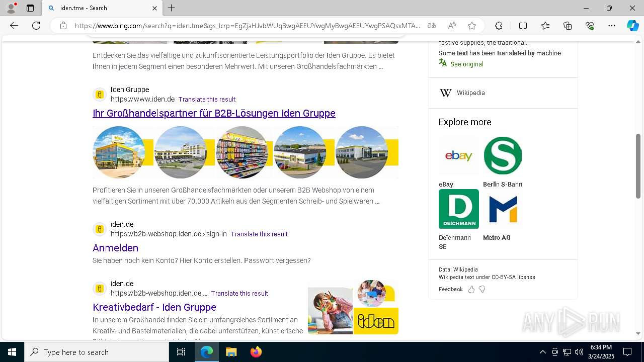View site information lock icon
The height and width of the screenshot is (362, 644).
tap(63, 26)
